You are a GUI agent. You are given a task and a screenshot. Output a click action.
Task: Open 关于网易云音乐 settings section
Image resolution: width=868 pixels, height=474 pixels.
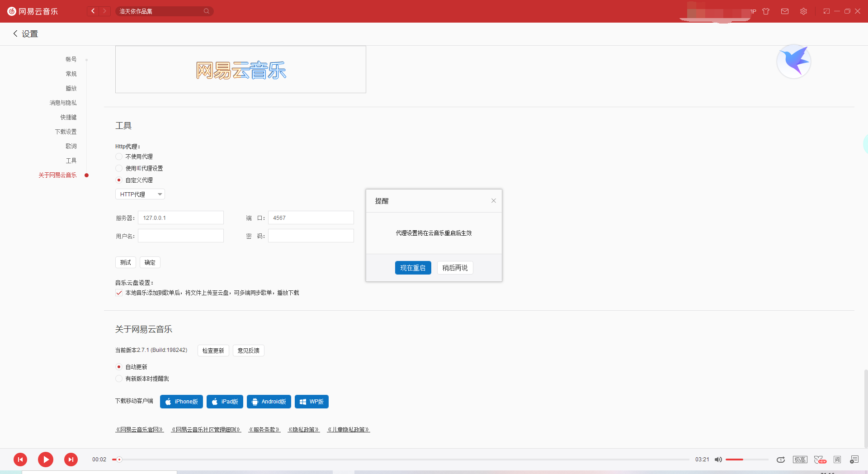pos(58,175)
